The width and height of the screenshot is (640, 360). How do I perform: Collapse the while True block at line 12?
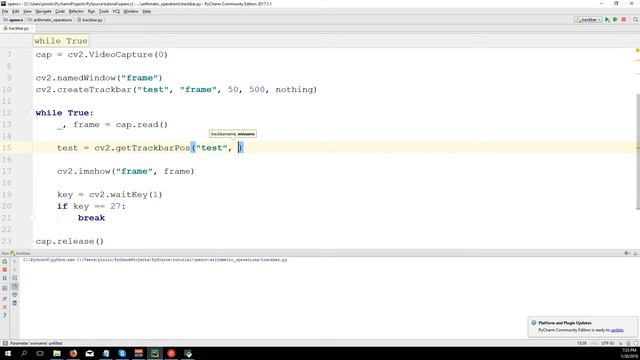pyautogui.click(x=32, y=113)
